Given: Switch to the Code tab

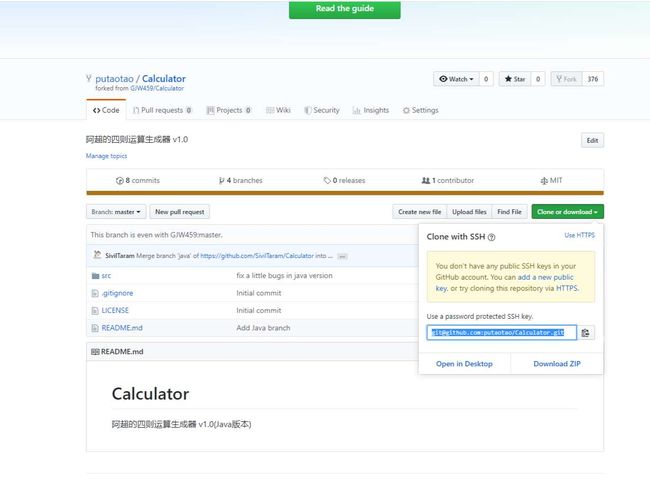Looking at the screenshot, I should 106,110.
